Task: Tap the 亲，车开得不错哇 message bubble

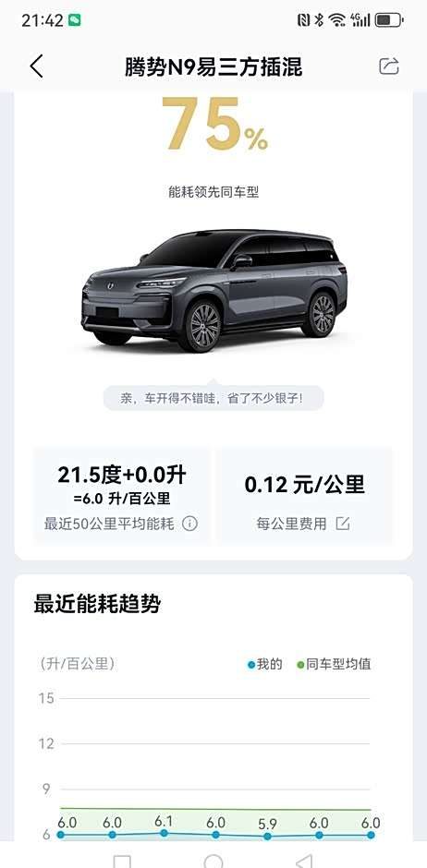Action: (213, 398)
